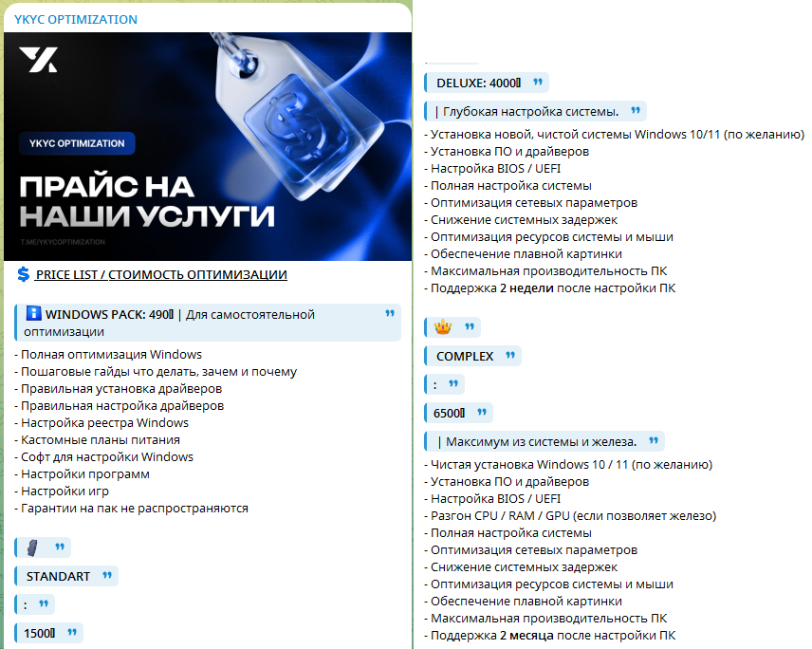
Task: Click the quote mark in the STANDART block
Action: point(107,576)
